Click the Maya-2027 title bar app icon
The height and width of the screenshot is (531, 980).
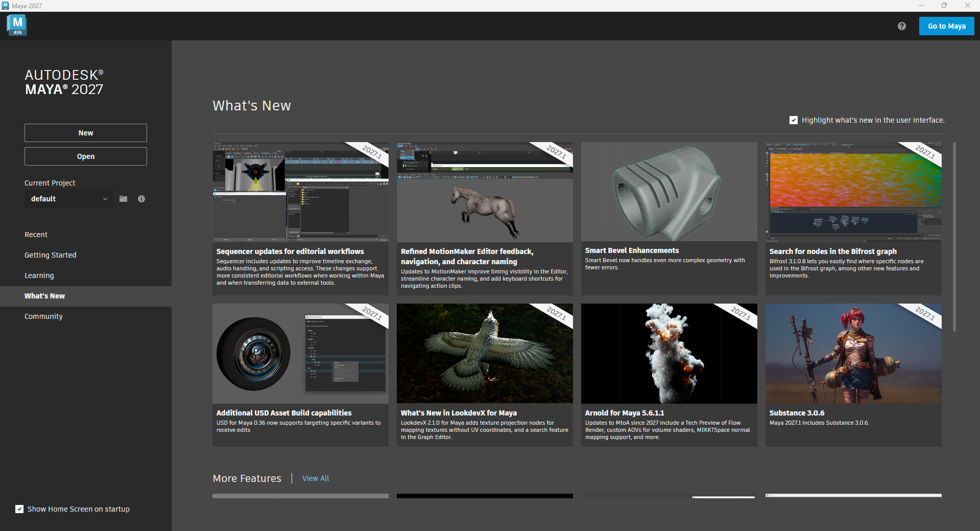tap(6, 6)
